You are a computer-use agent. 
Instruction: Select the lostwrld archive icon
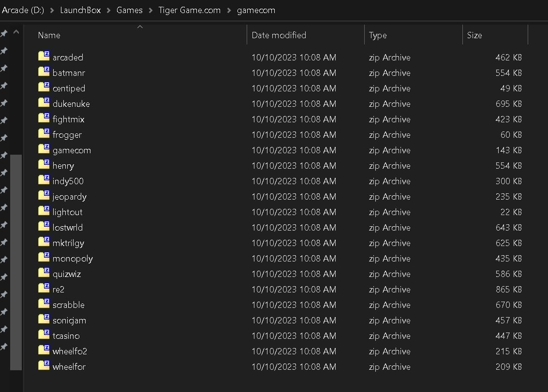click(x=44, y=226)
